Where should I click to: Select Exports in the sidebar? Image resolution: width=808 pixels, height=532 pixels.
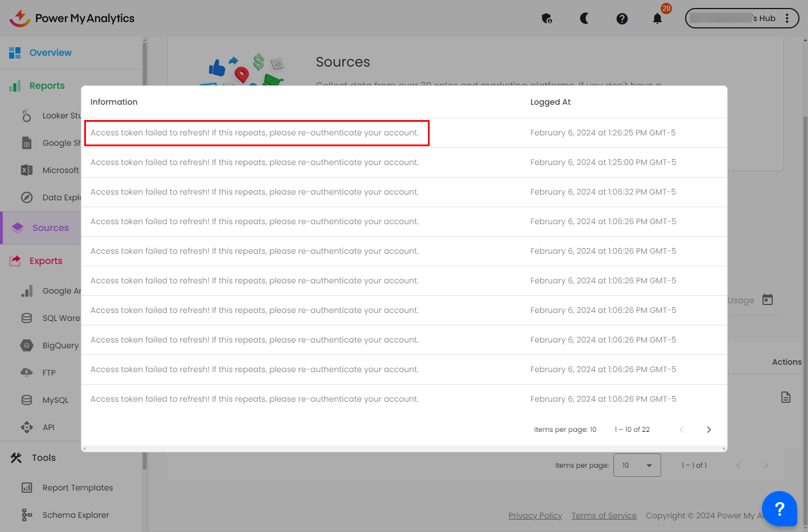coord(46,261)
